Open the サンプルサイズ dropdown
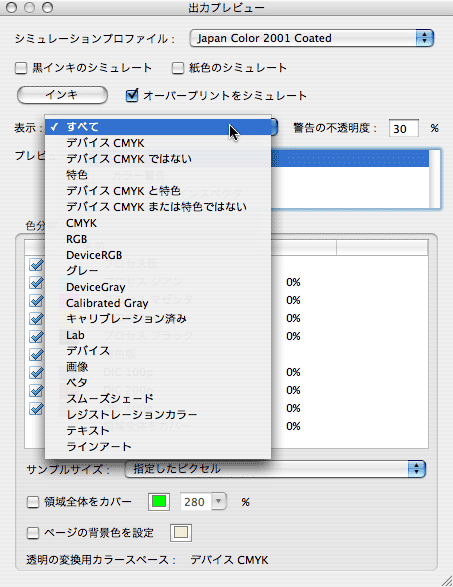 tap(275, 469)
